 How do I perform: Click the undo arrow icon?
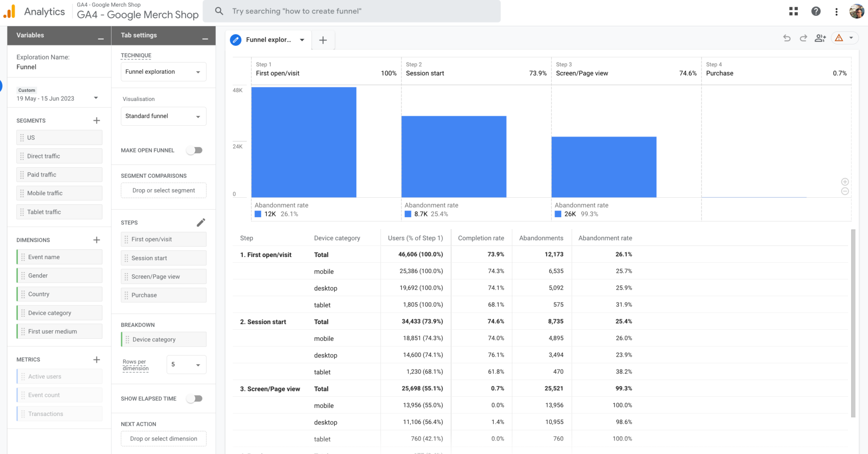coord(786,38)
